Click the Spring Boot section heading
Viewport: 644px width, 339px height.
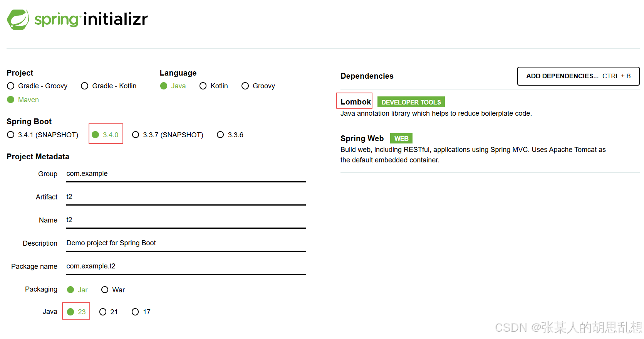[x=29, y=121]
